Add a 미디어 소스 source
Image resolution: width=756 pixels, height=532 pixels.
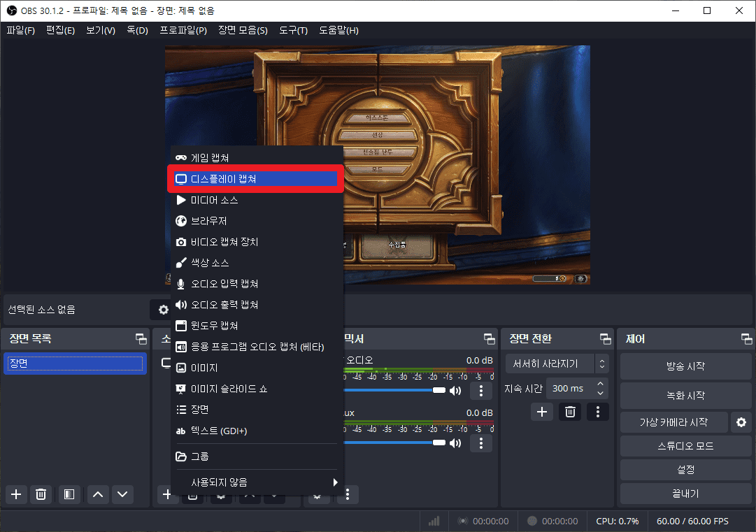256,200
